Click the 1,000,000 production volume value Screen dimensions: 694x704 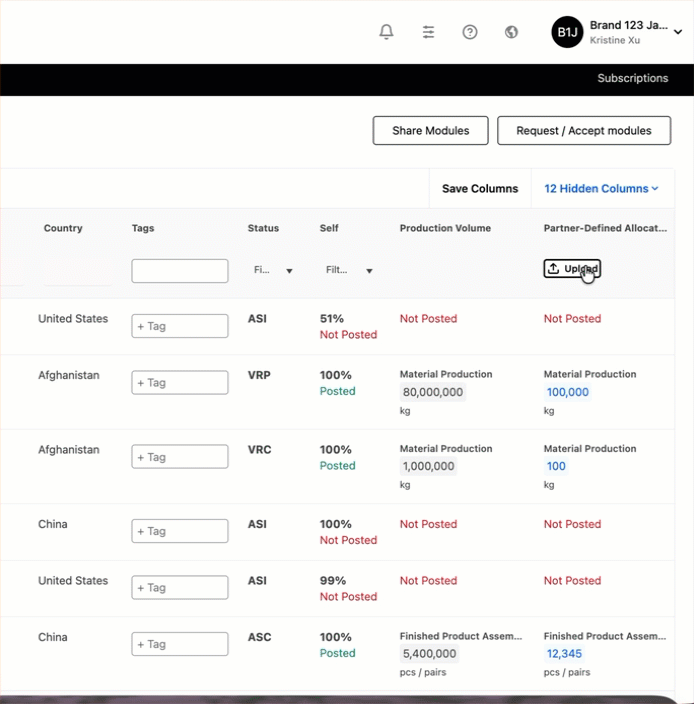[428, 466]
